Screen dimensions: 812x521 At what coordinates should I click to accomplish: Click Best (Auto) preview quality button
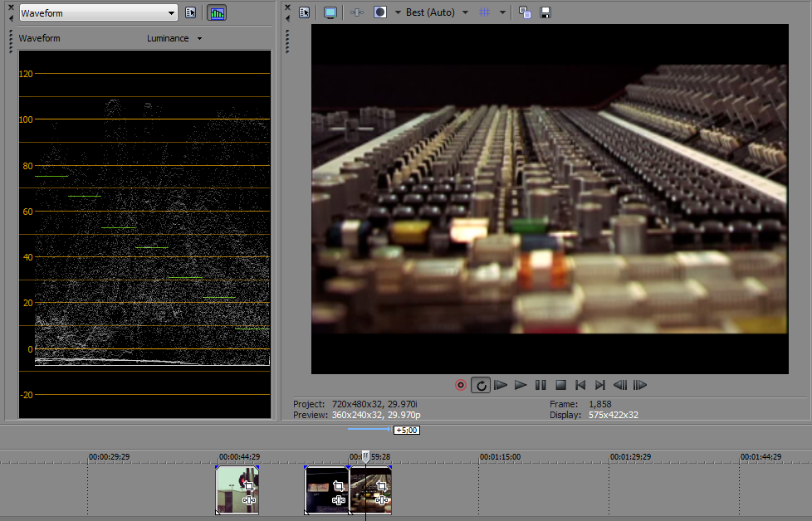pos(430,12)
